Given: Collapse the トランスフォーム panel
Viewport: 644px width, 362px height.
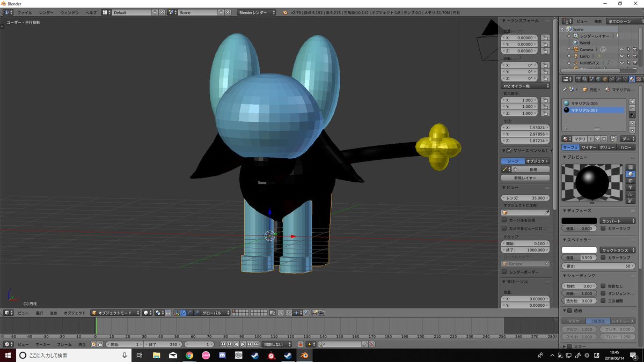Looking at the screenshot, I should [504, 21].
